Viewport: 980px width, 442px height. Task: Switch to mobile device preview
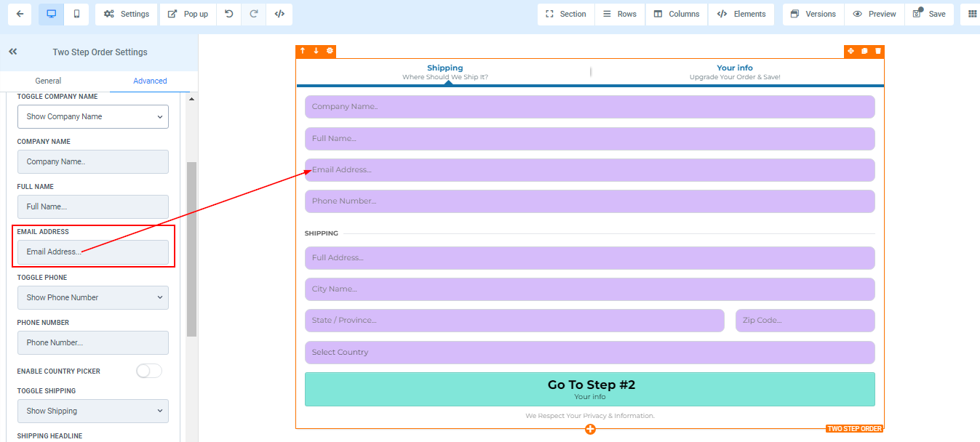pyautogui.click(x=76, y=14)
